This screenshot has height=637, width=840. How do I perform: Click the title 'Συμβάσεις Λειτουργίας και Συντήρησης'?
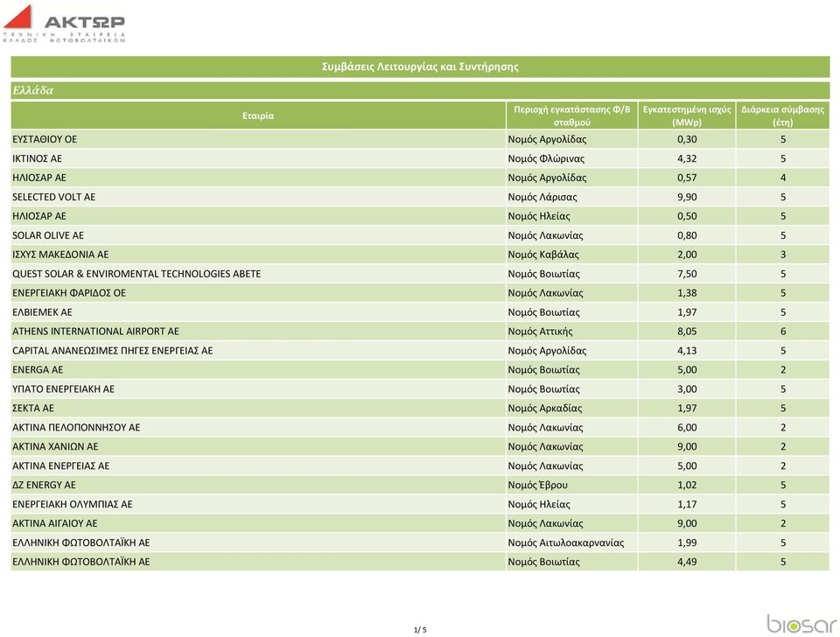click(x=420, y=67)
